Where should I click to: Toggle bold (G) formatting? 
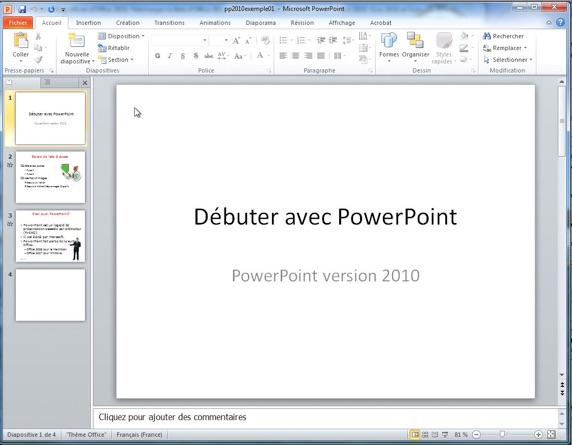157,56
